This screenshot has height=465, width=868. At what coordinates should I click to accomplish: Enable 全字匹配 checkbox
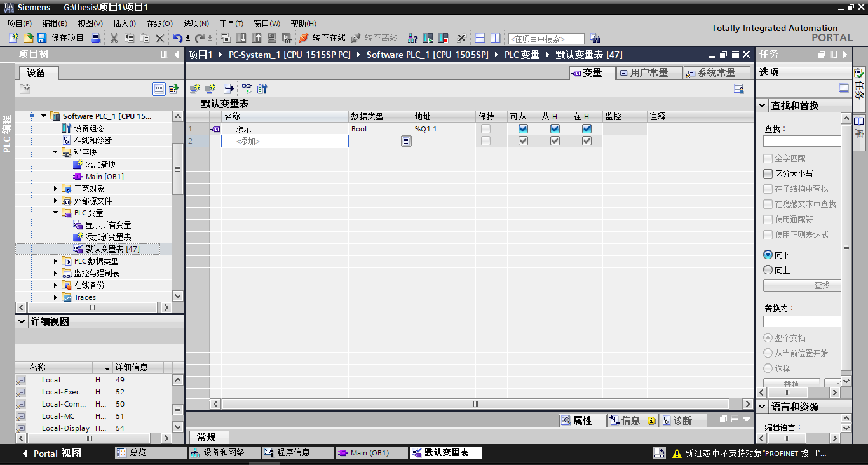click(768, 159)
